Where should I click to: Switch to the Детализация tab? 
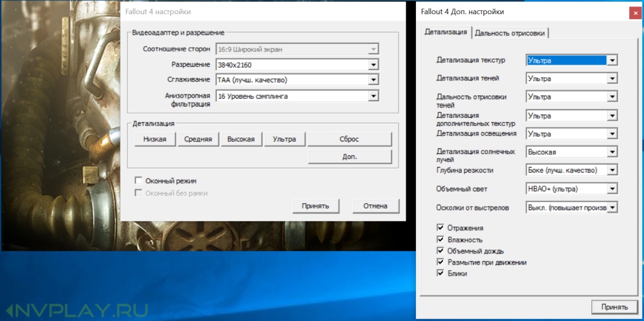coord(446,32)
